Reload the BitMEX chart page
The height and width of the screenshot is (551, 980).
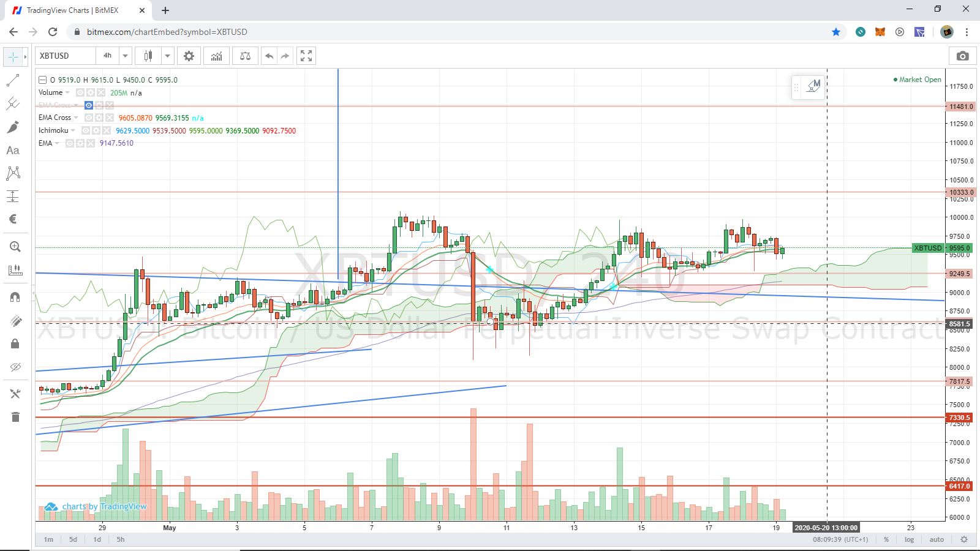53,32
